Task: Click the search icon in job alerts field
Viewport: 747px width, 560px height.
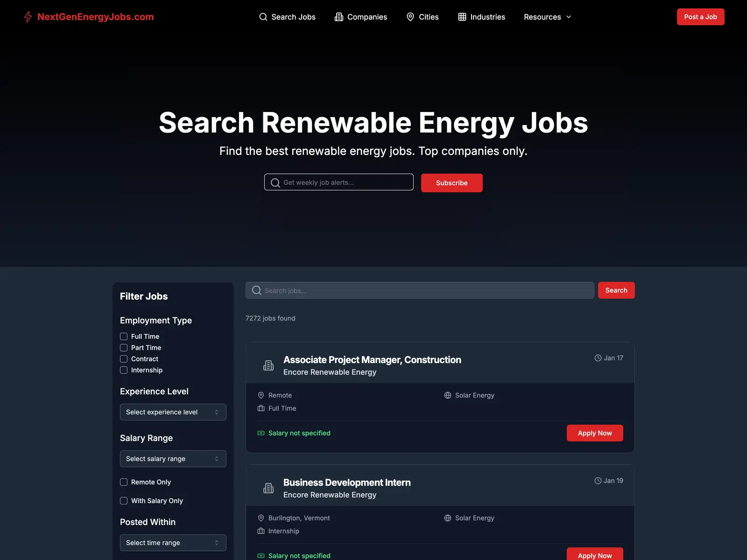Action: click(275, 182)
